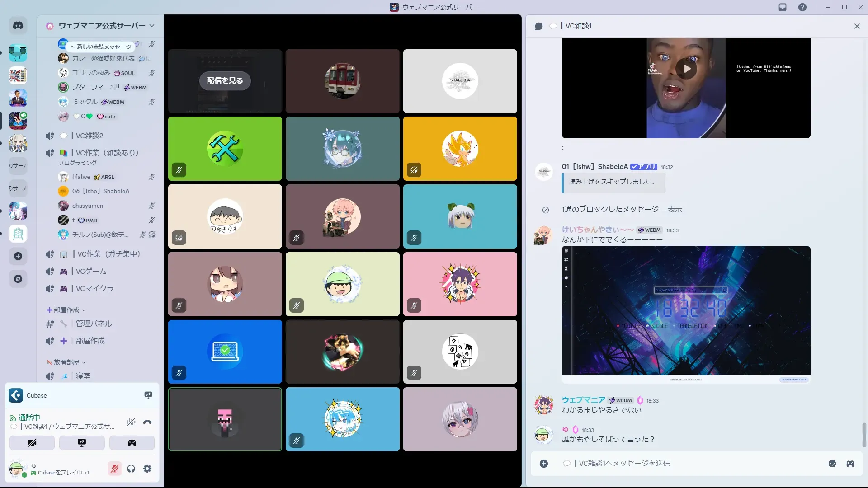Turn on the camera
Image resolution: width=868 pixels, height=488 pixels.
(x=32, y=443)
